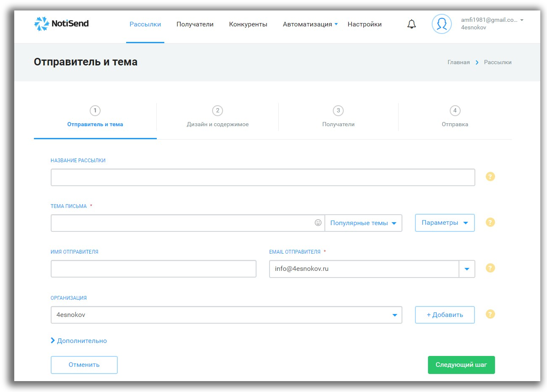Image resolution: width=547 pixels, height=392 pixels.
Task: Open the Параметры dropdown
Action: [x=445, y=223]
